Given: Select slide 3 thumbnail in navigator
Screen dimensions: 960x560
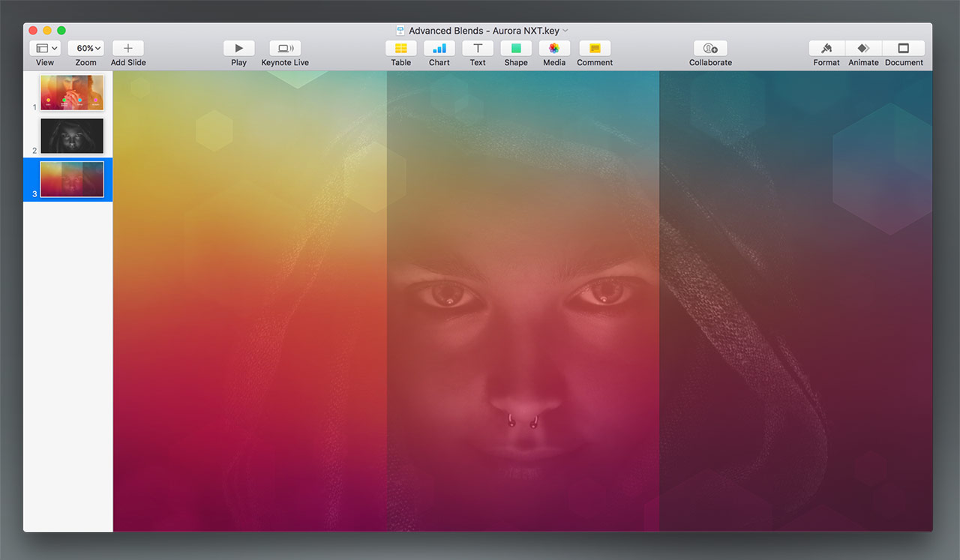Looking at the screenshot, I should (x=72, y=179).
